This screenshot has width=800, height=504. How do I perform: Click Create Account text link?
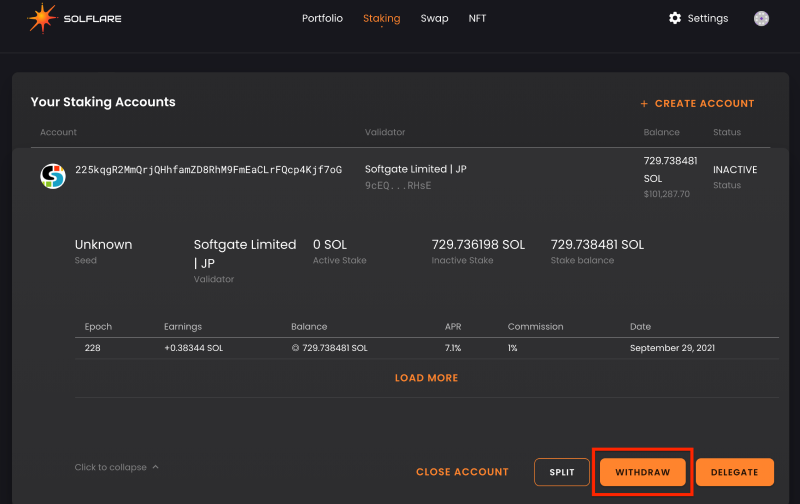704,104
